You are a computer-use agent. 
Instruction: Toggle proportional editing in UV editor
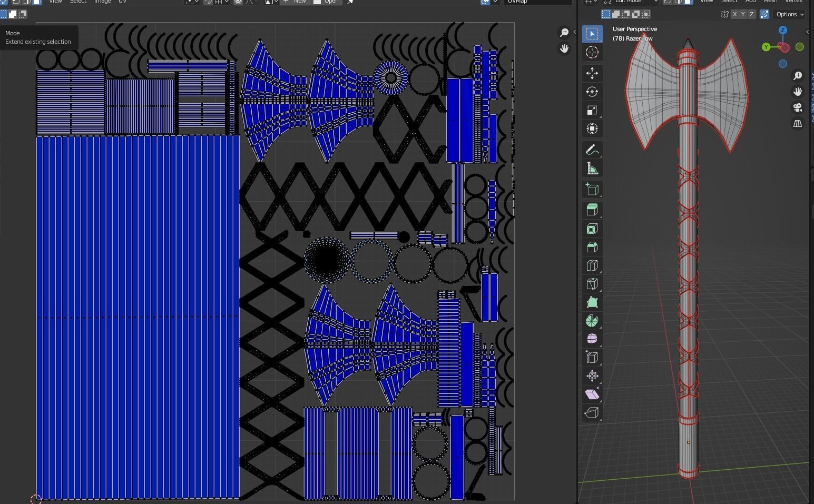click(x=238, y=2)
